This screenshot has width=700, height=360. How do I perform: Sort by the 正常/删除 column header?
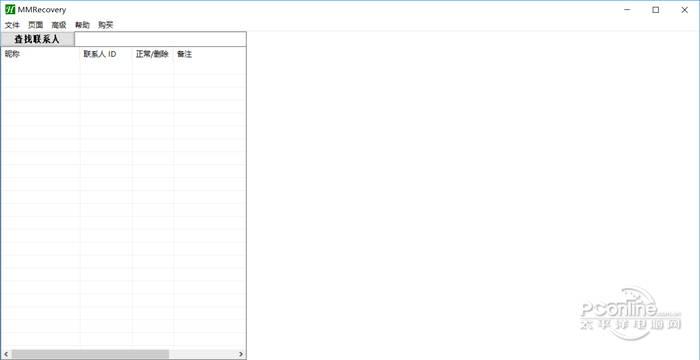[153, 54]
